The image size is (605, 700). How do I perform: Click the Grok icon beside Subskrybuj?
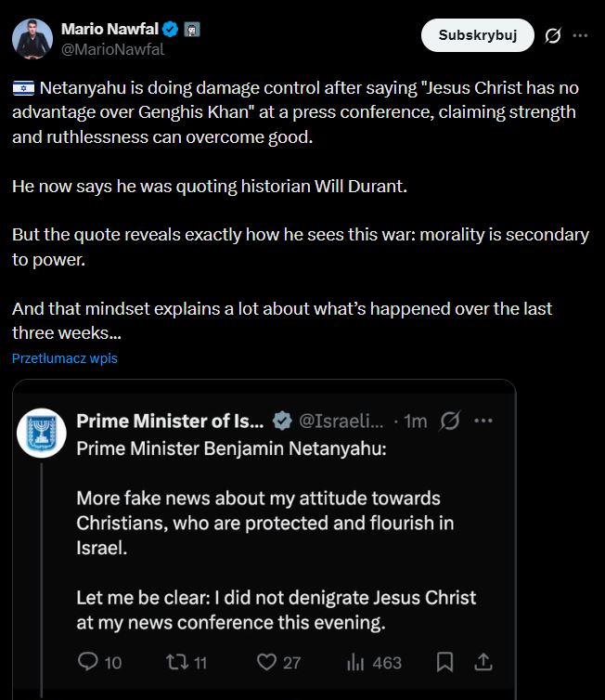click(552, 36)
